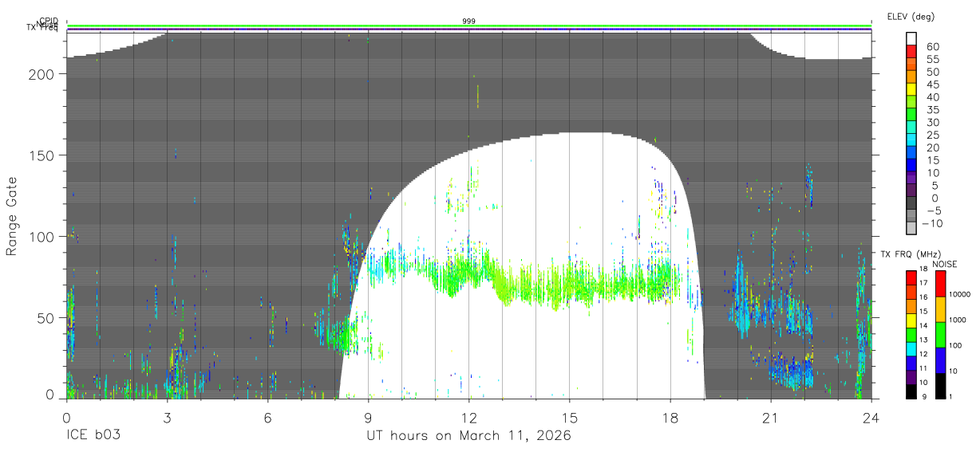Click the yellow 14–15 MHz TX FRQ swatch
980x452 pixels.
[911, 319]
